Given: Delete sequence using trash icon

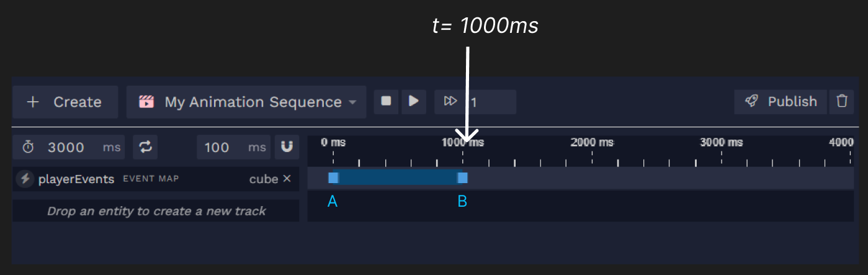Looking at the screenshot, I should point(841,101).
